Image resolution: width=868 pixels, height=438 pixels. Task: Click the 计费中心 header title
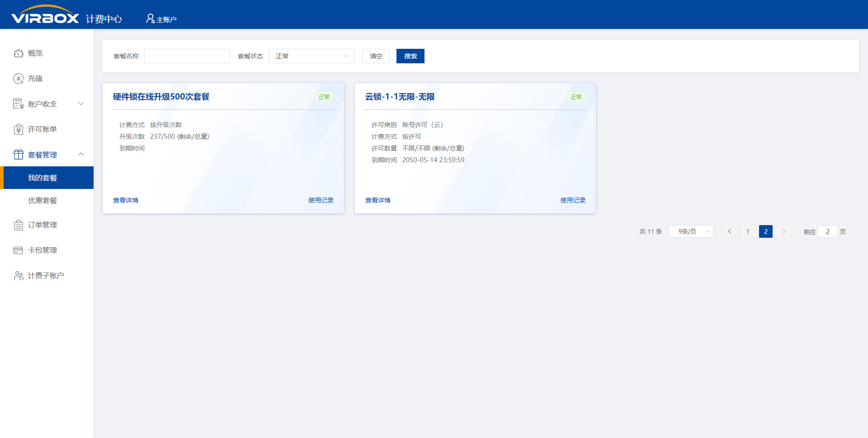(104, 19)
